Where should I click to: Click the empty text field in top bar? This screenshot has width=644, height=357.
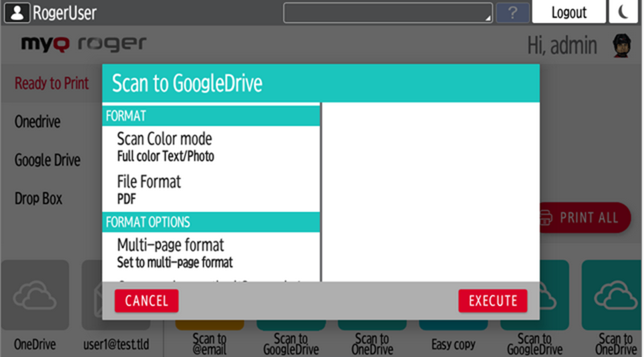click(x=387, y=13)
